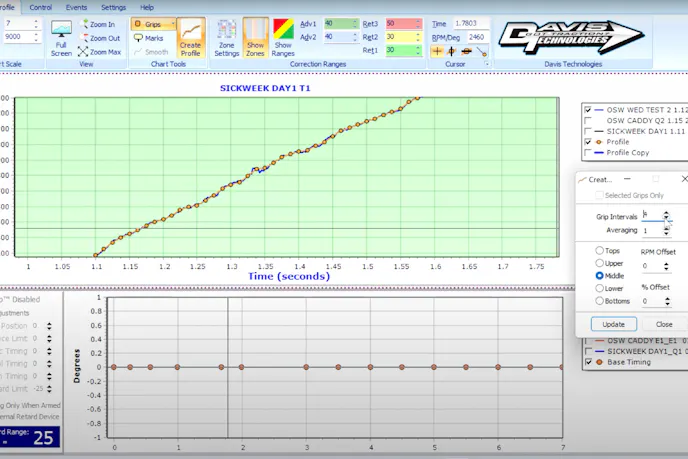Toggle the Show Ranges icon

click(283, 37)
